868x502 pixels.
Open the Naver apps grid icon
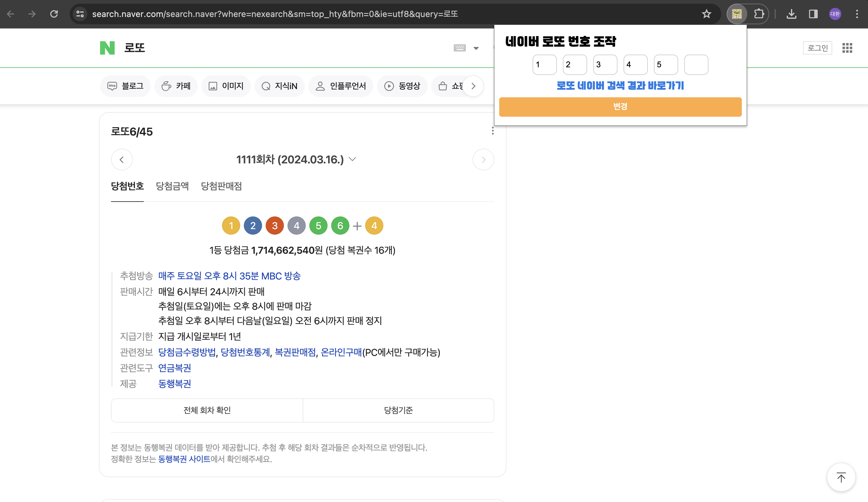coord(847,48)
